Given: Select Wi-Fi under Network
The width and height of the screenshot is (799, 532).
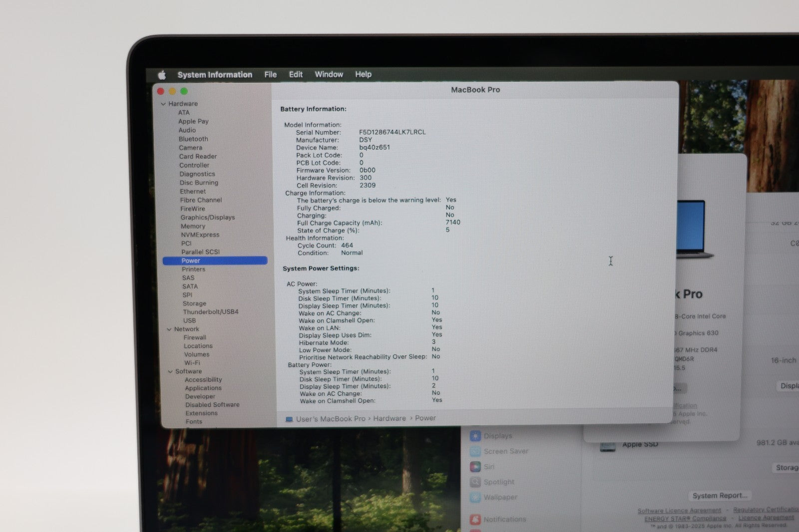Looking at the screenshot, I should (x=192, y=363).
